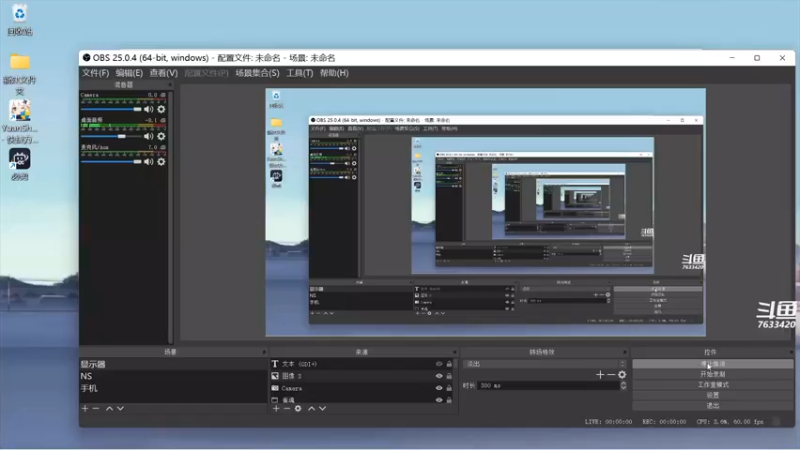800x450 pixels.
Task: Undock the 场景 scenes panel header button
Action: (x=264, y=352)
